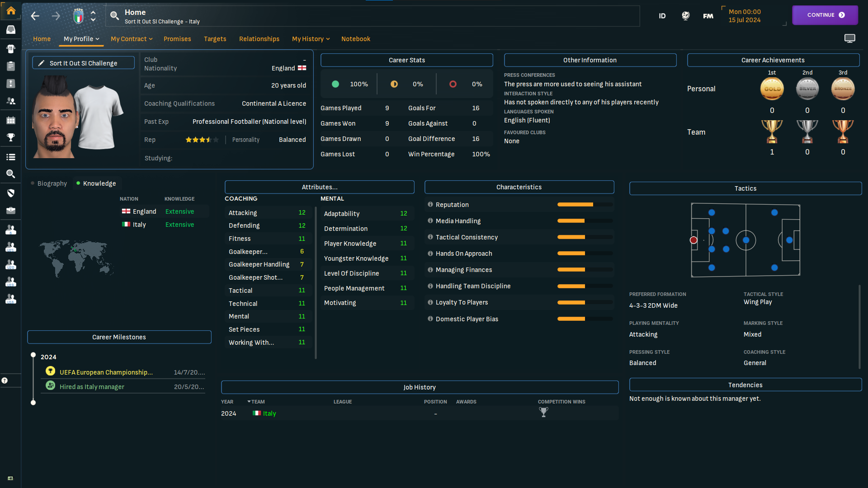Go forward with the right arrow
This screenshot has width=868, height=488.
click(x=56, y=16)
